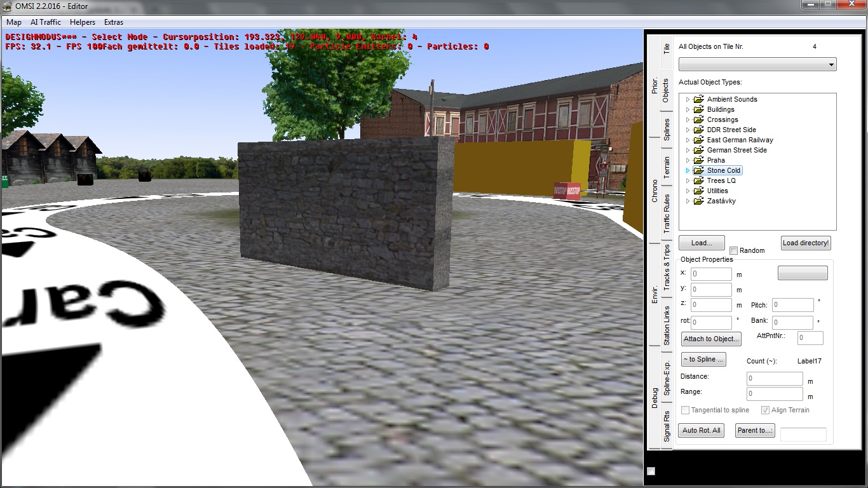
Task: Toggle the Align Terrain checkbox
Action: coord(765,410)
